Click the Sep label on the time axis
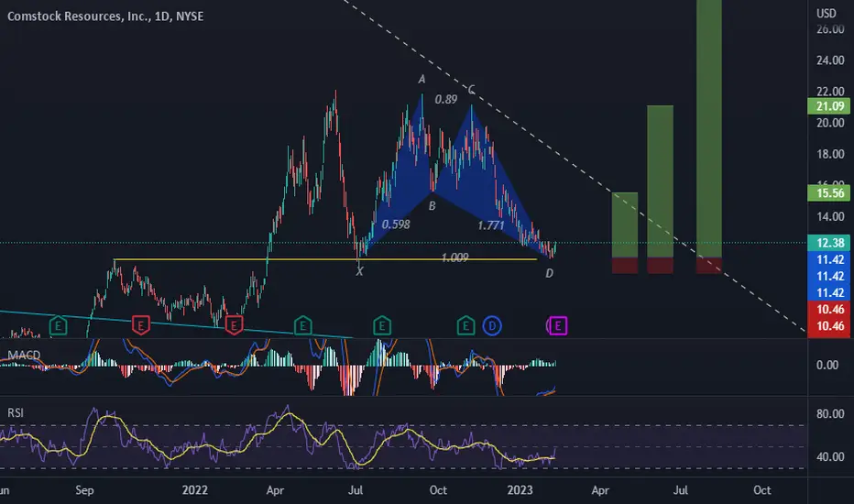The height and width of the screenshot is (504, 854). point(84,490)
